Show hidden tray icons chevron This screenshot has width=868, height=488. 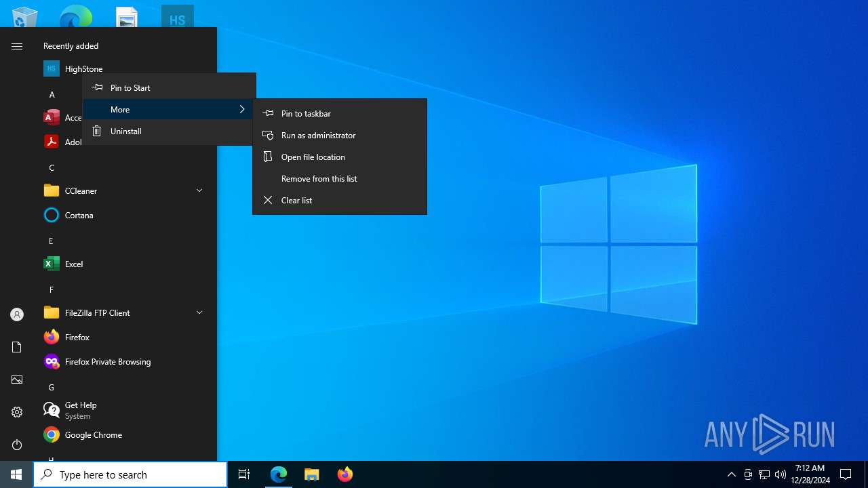click(731, 474)
